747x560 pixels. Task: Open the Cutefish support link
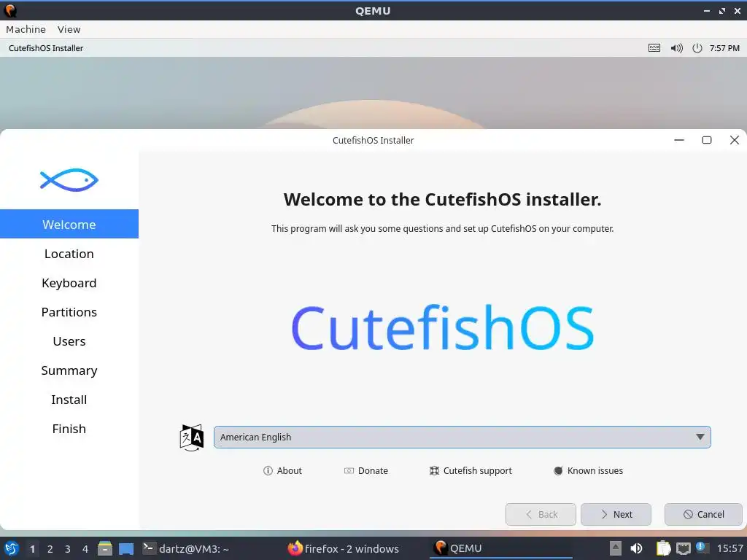[x=471, y=470]
